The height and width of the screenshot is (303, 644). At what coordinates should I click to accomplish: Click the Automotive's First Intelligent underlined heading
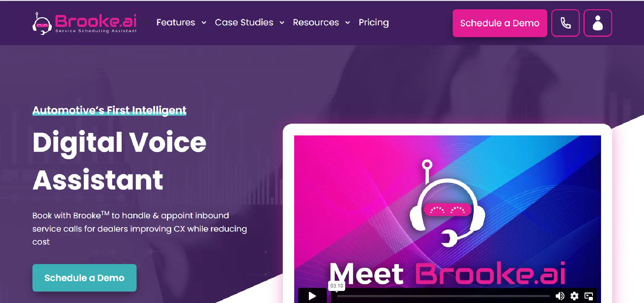[109, 110]
